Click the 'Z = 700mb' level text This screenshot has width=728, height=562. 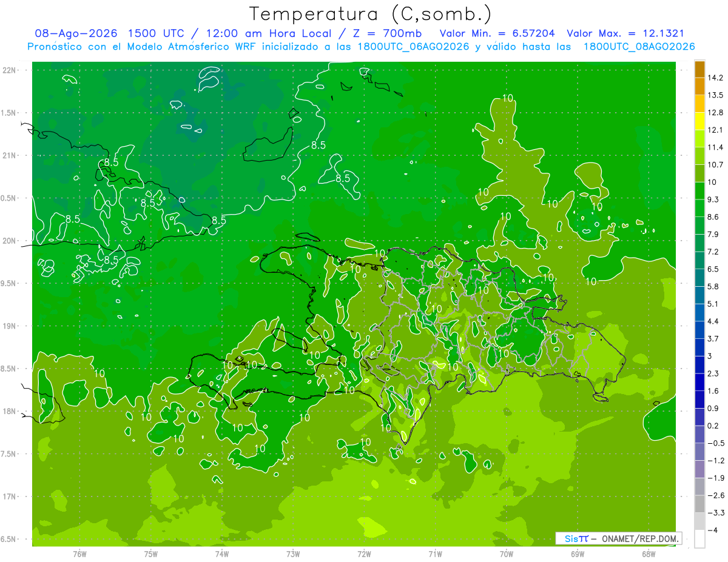pyautogui.click(x=388, y=34)
